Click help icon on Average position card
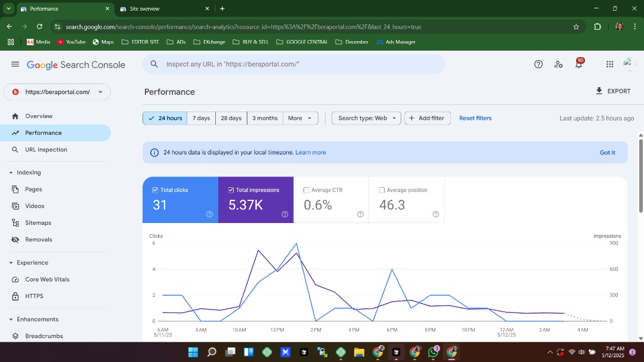The height and width of the screenshot is (362, 644). 436,214
